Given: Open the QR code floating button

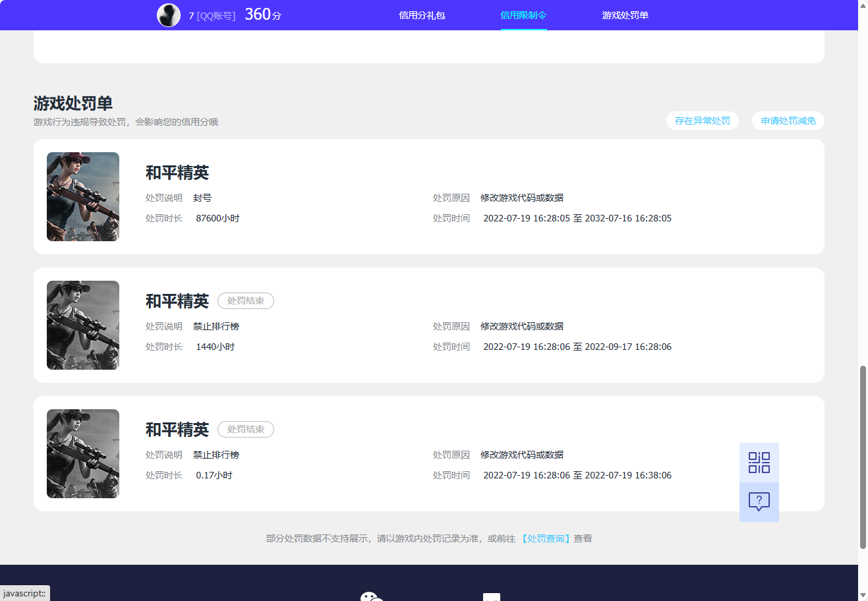Looking at the screenshot, I should point(759,463).
